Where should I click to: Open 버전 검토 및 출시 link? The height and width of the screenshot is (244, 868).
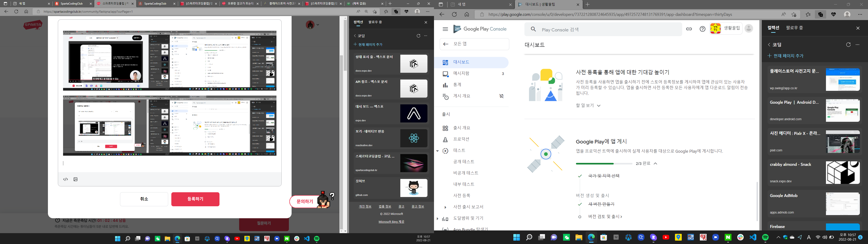[x=605, y=217]
